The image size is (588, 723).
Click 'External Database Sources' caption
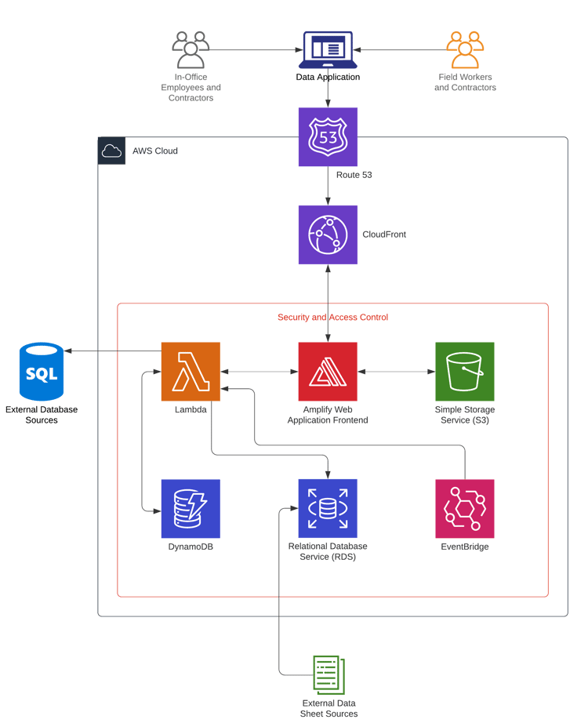coord(42,415)
